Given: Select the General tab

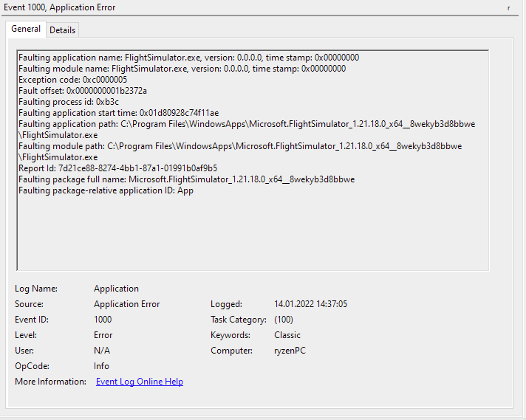Looking at the screenshot, I should point(26,29).
